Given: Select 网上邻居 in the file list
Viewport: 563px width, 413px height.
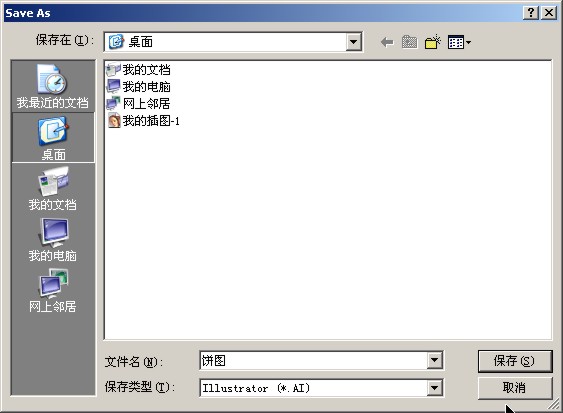Looking at the screenshot, I should pyautogui.click(x=139, y=104).
